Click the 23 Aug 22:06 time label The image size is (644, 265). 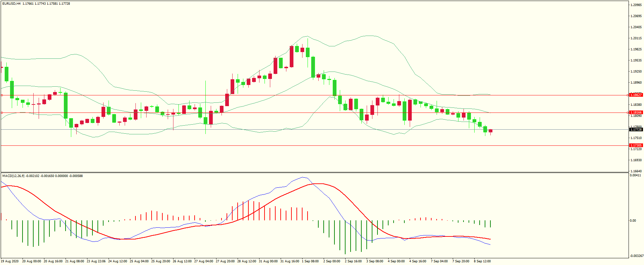click(96, 261)
